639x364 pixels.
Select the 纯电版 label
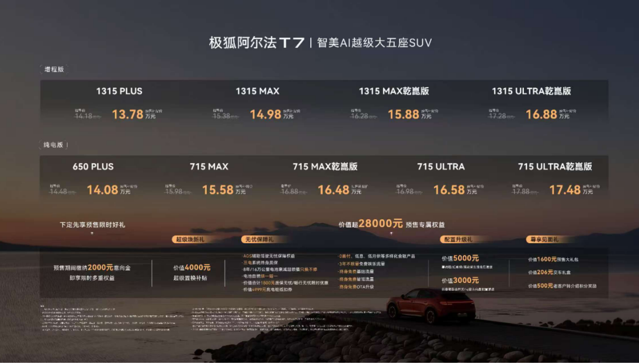point(53,145)
